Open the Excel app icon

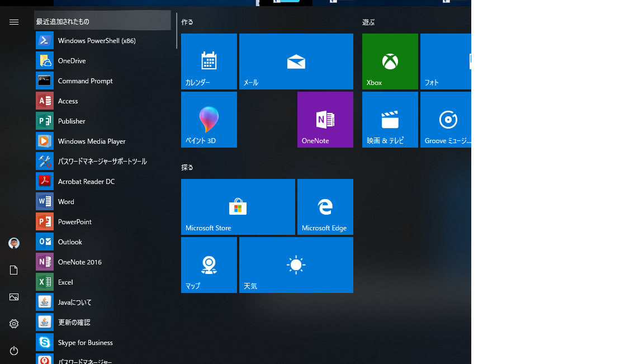pyautogui.click(x=44, y=282)
